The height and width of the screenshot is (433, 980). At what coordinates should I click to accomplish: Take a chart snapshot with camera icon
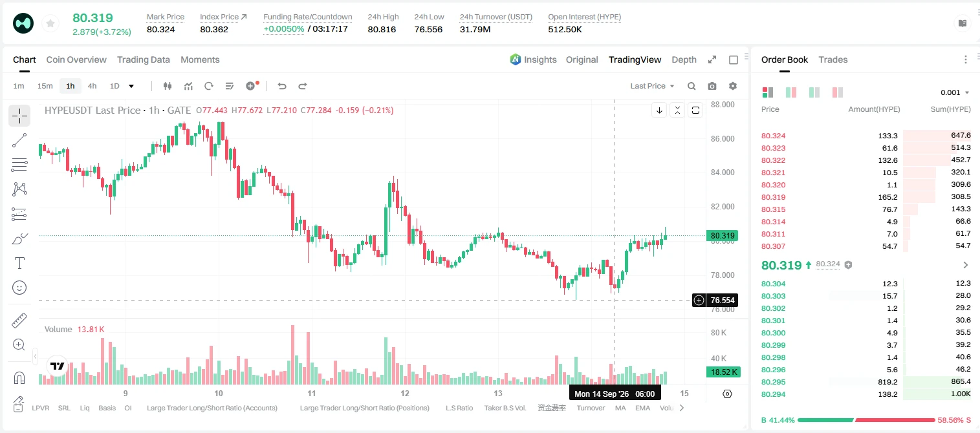(x=712, y=86)
